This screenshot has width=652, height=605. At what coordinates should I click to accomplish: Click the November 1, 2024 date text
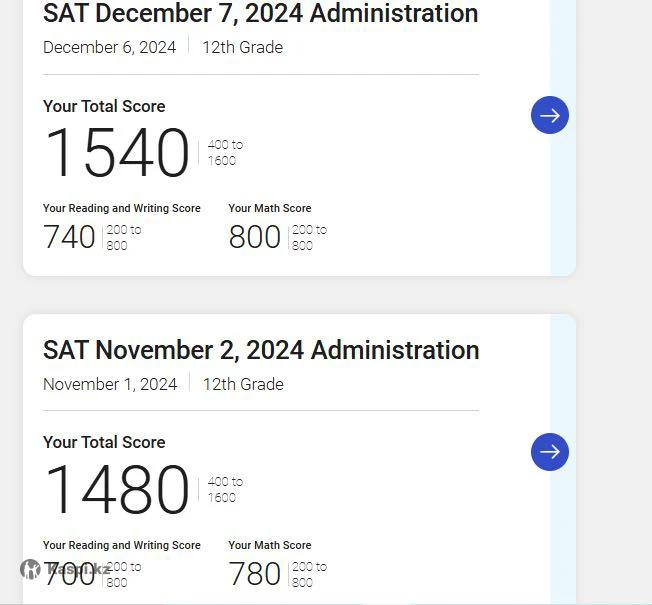point(110,384)
